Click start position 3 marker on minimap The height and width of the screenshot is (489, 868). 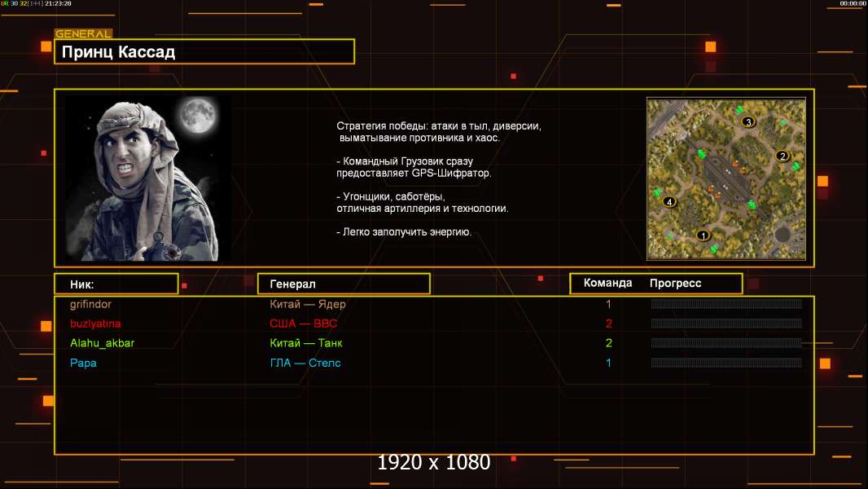point(748,121)
